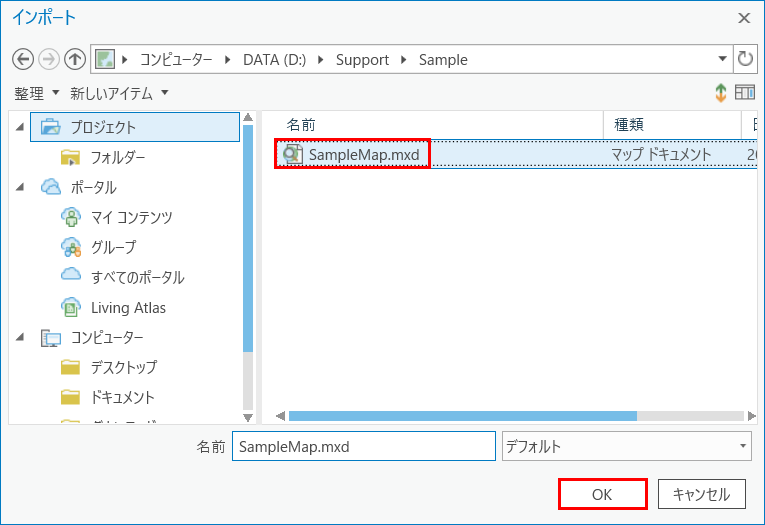Open Living Atlas in the portal tree

tap(128, 307)
